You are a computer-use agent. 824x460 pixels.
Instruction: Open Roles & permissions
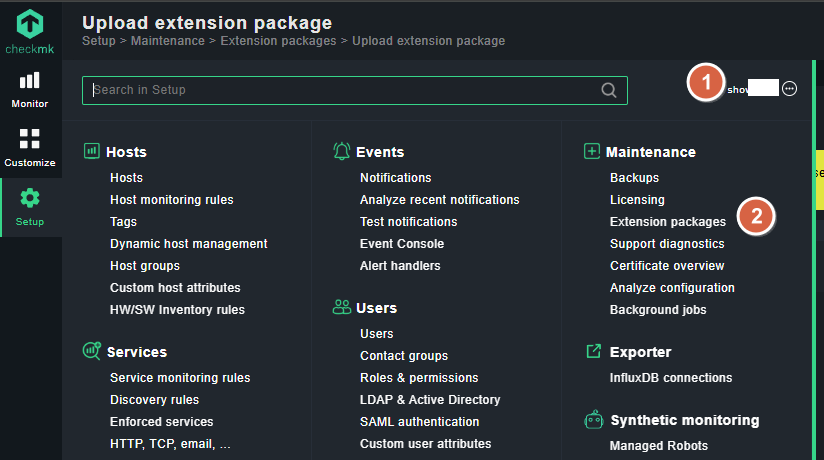[x=419, y=378]
